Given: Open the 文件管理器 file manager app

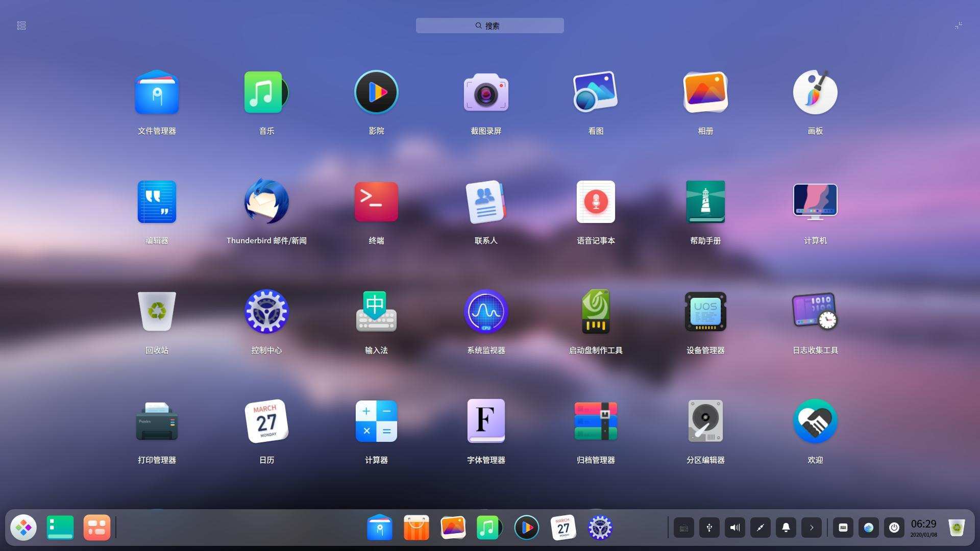Looking at the screenshot, I should pos(157,92).
